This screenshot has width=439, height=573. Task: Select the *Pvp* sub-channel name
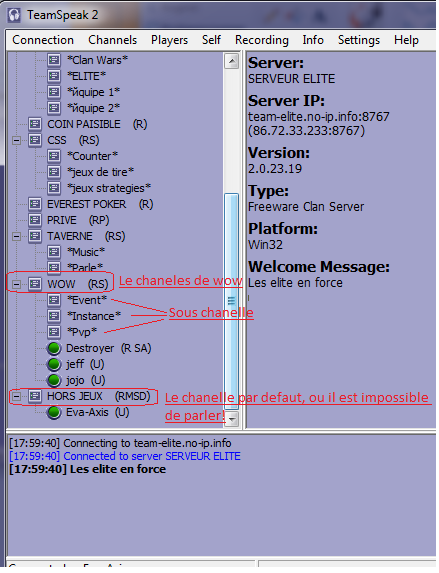82,332
